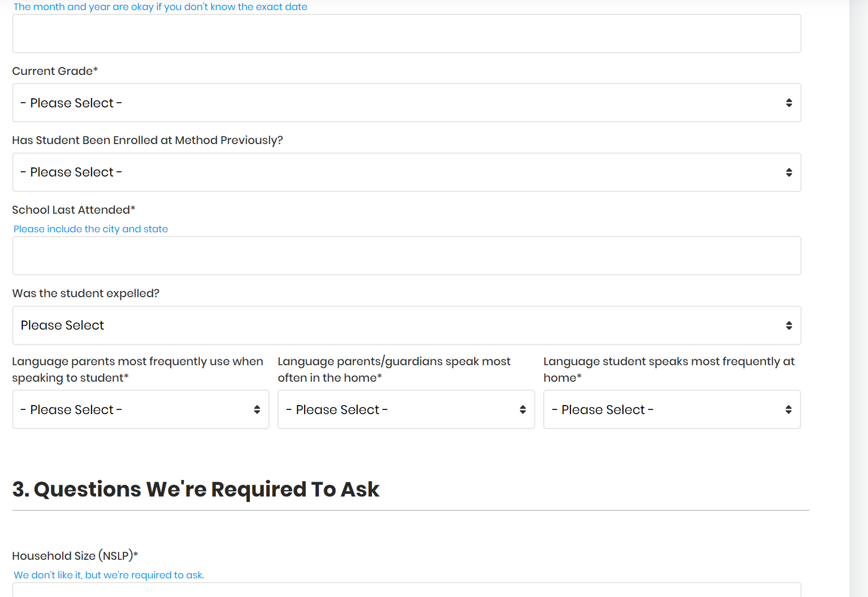The height and width of the screenshot is (597, 868).
Task: Click the up-down arrow in student expelled field
Action: coord(789,325)
